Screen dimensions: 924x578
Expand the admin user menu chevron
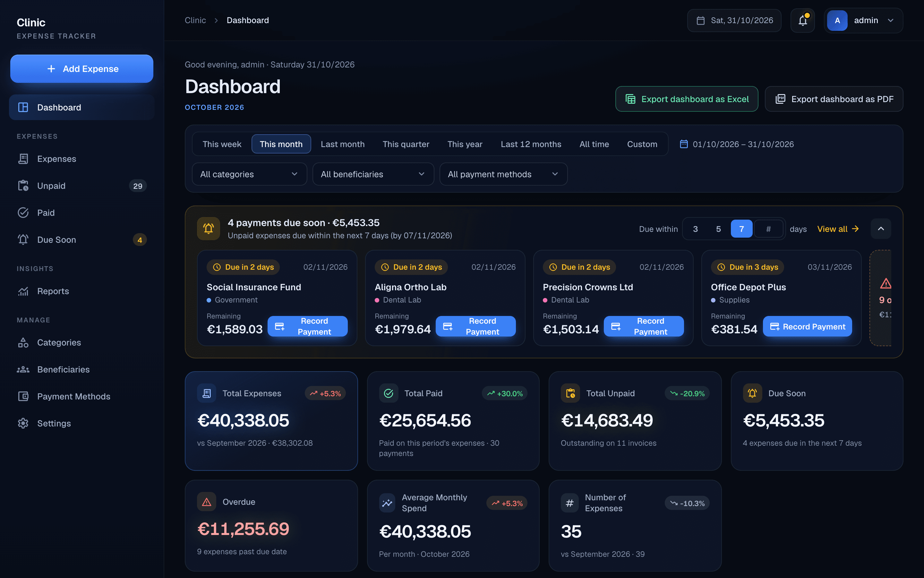[891, 21]
